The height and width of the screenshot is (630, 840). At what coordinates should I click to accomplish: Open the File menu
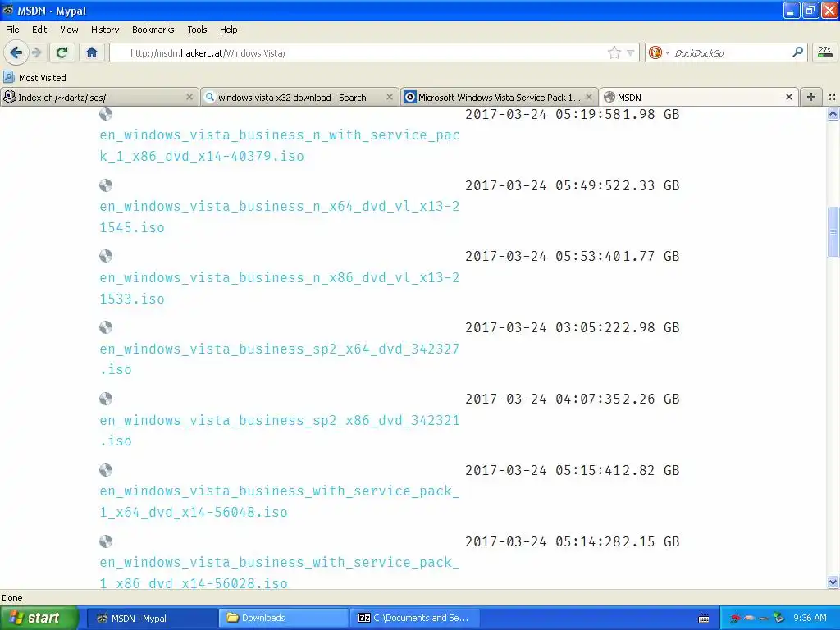click(x=12, y=30)
